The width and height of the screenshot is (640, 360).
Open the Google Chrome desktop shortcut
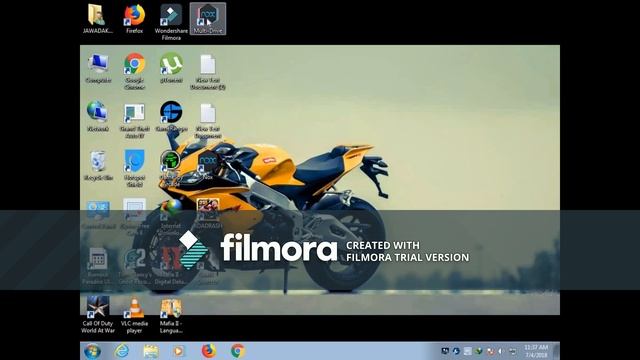[134, 71]
